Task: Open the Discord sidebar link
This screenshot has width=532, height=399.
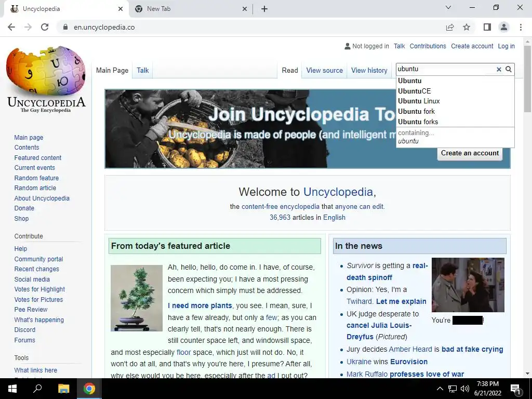Action: click(x=25, y=330)
